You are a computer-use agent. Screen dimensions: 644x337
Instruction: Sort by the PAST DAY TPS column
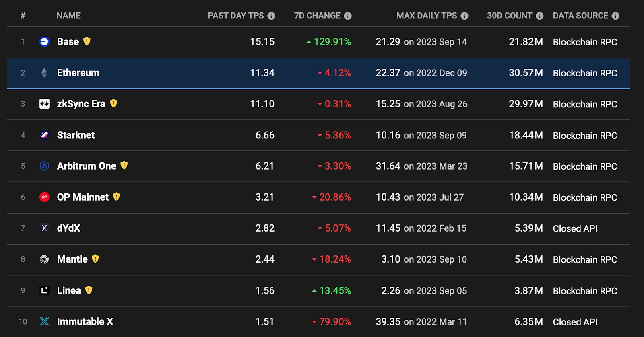236,16
